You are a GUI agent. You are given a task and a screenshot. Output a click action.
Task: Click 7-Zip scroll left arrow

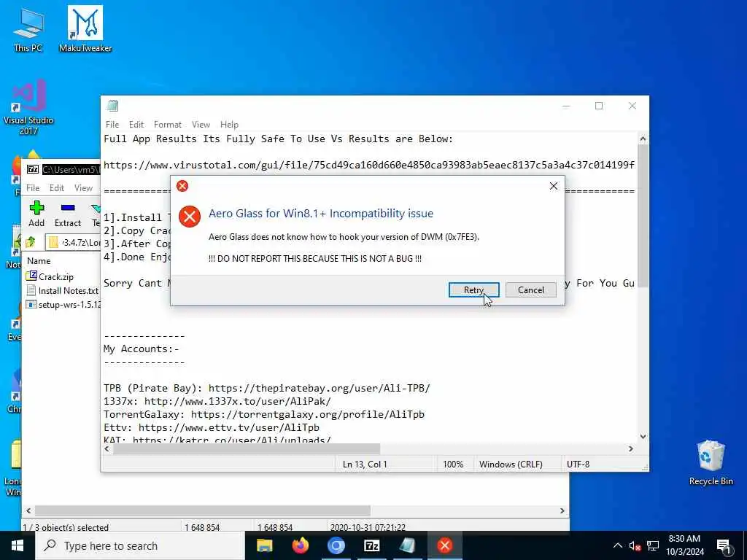[28, 510]
